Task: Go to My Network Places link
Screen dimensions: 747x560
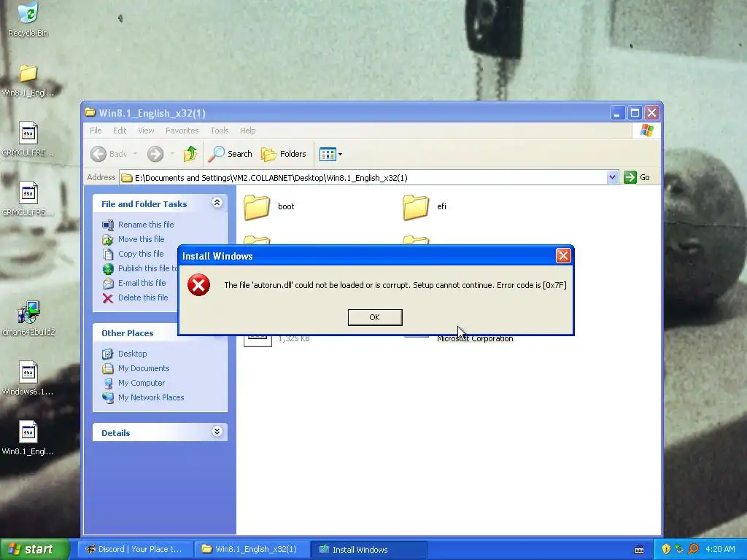Action: 151,397
